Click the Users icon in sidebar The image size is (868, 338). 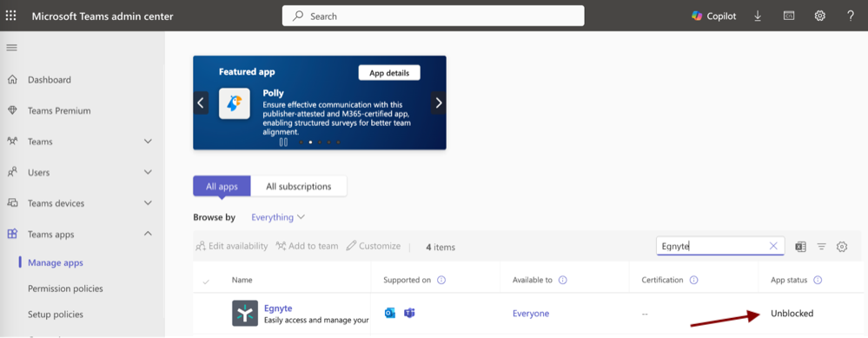pyautogui.click(x=12, y=172)
